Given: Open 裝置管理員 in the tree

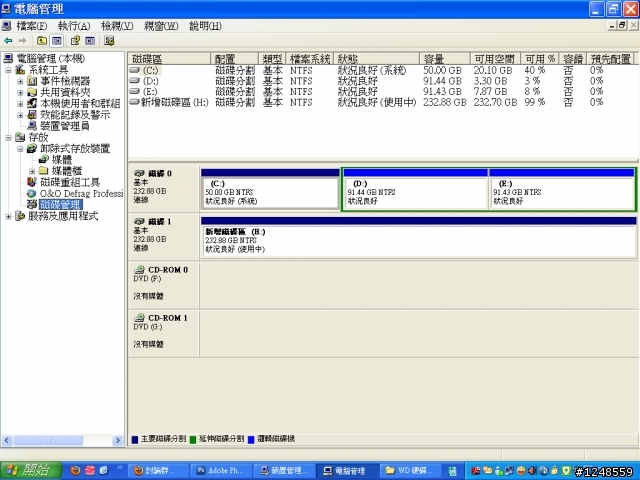Looking at the screenshot, I should coord(64,126).
